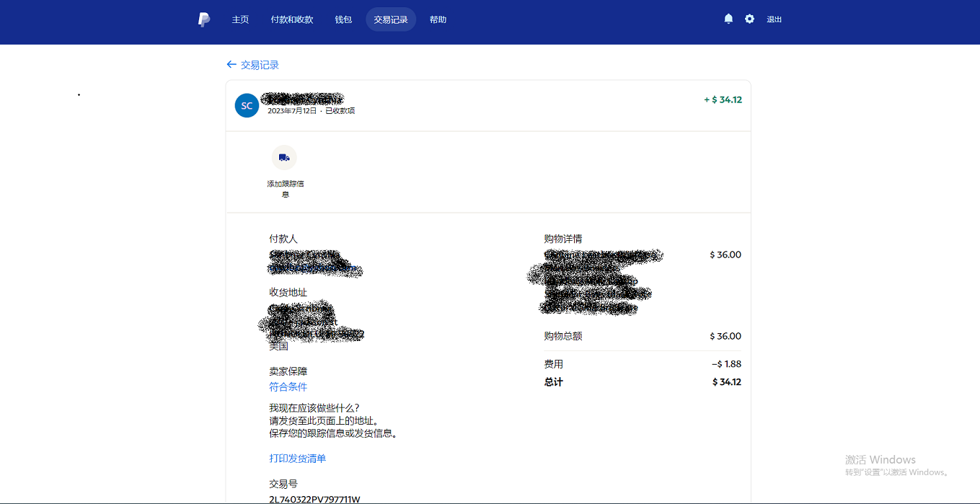The width and height of the screenshot is (980, 504).
Task: Log out using the 退出 button
Action: pyautogui.click(x=774, y=19)
